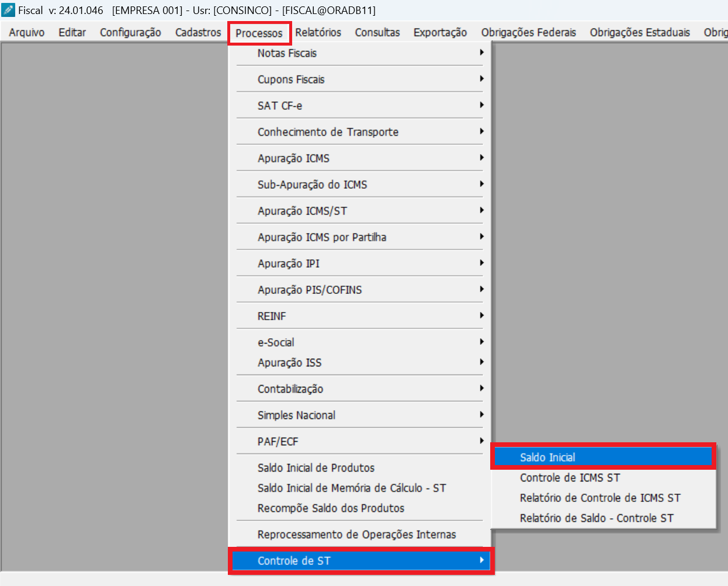Click the Processos menu

pos(259,33)
